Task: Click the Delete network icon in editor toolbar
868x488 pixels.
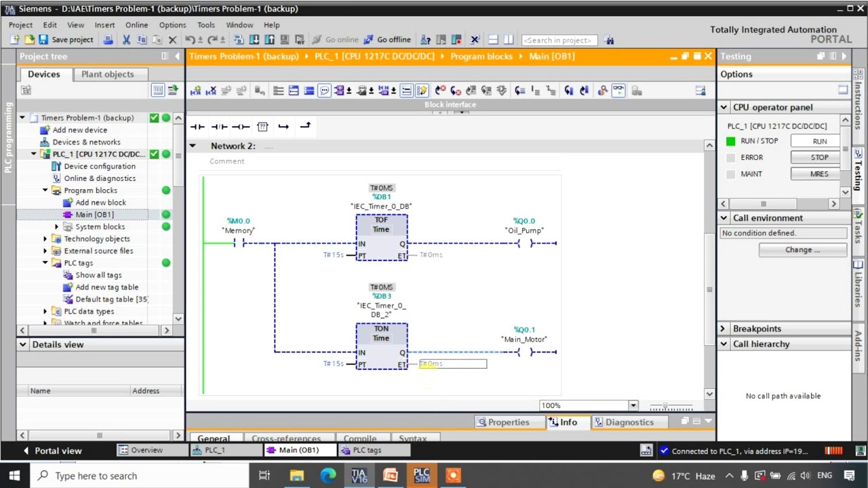Action: point(210,90)
